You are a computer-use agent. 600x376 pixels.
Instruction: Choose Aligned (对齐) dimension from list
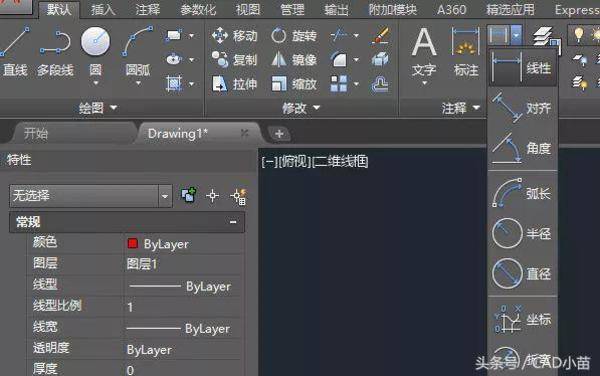coord(522,108)
